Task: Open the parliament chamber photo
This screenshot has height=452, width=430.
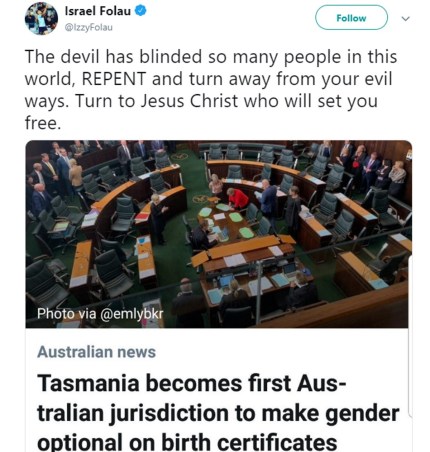Action: 219,234
